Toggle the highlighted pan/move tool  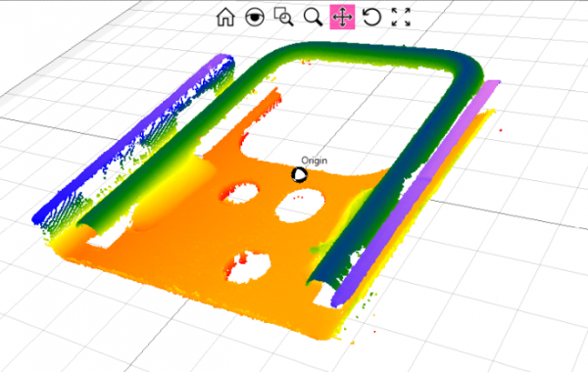pos(342,17)
